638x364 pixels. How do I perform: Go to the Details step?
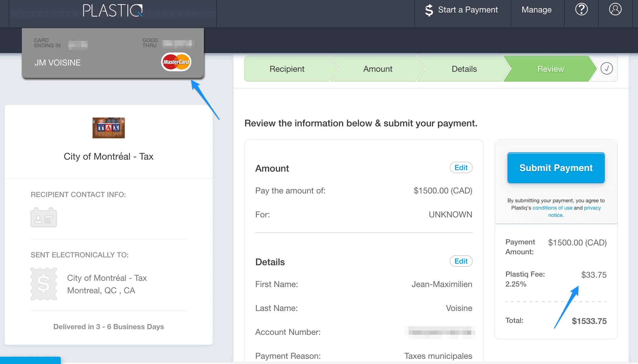click(464, 69)
